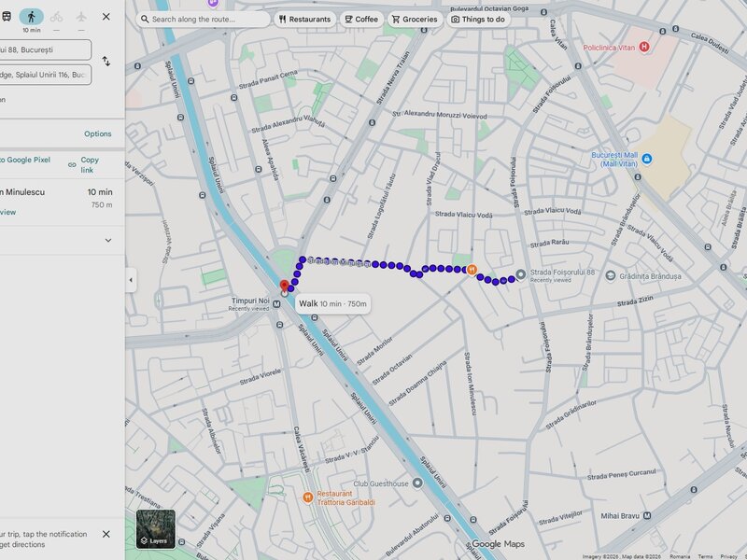747x560 pixels.
Task: Filter by Restaurants along route
Action: (304, 19)
